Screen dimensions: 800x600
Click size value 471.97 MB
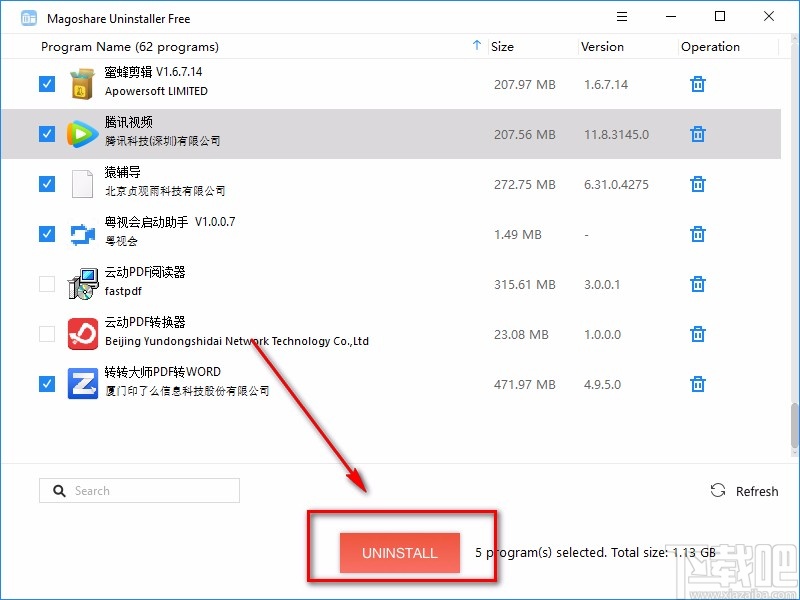point(524,385)
